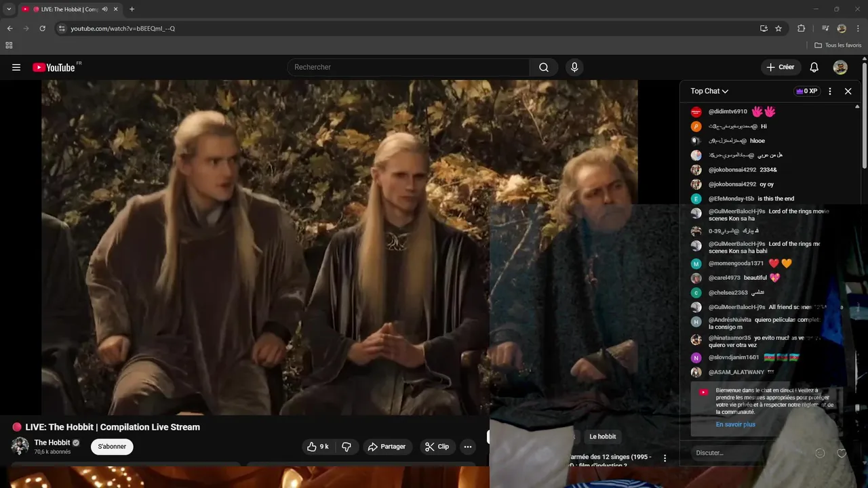The height and width of the screenshot is (488, 868).
Task: Focus the Rechercher search field
Action: (x=409, y=67)
